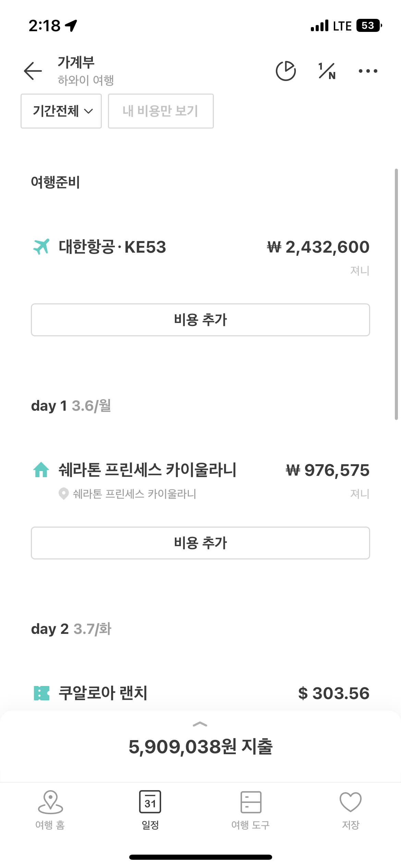Add a cost under day 1
401x868 pixels.
point(200,543)
